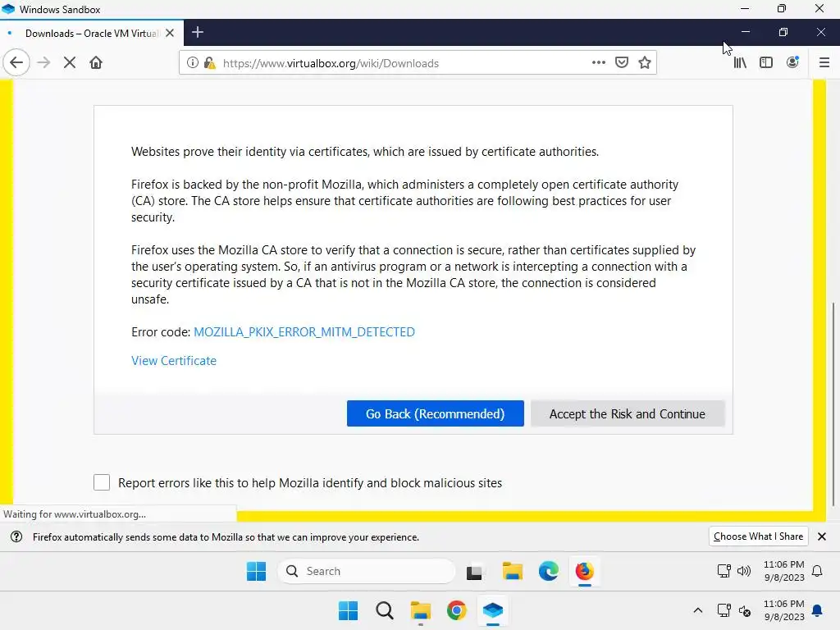Open the Firefox home page
This screenshot has width=840, height=630.
(x=96, y=62)
